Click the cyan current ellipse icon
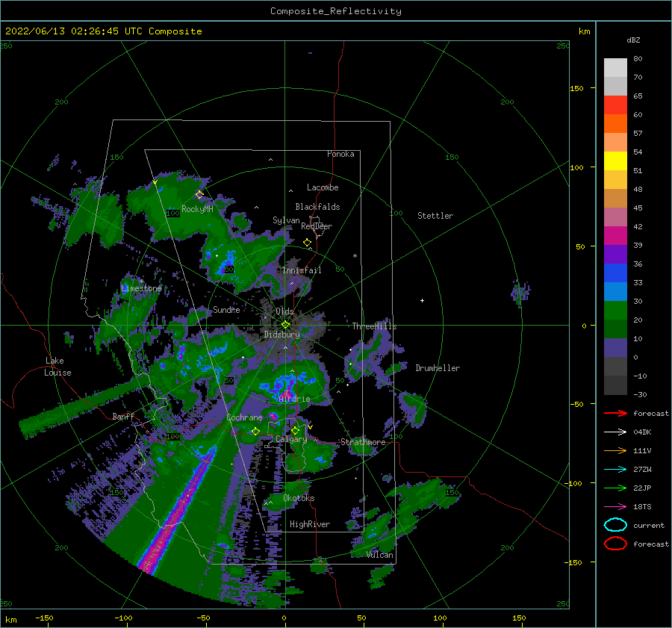The width and height of the screenshot is (672, 628). (x=615, y=525)
